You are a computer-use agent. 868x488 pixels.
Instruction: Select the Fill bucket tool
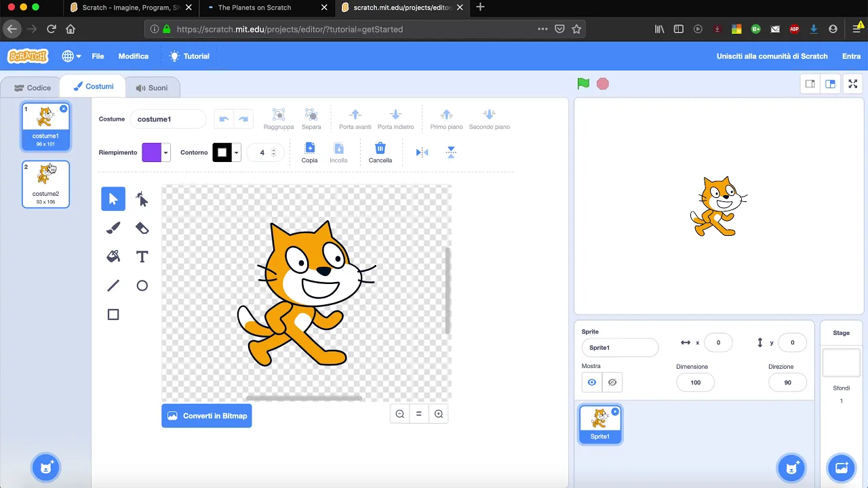pyautogui.click(x=113, y=257)
